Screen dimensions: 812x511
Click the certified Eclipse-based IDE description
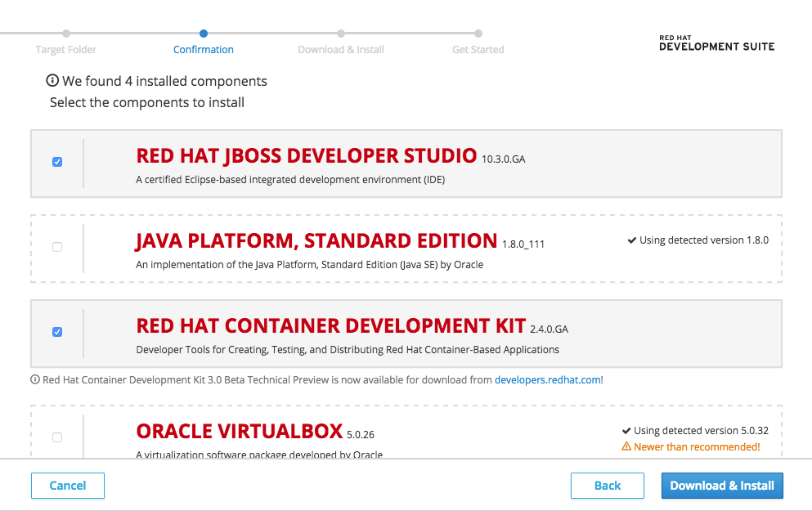[290, 180]
